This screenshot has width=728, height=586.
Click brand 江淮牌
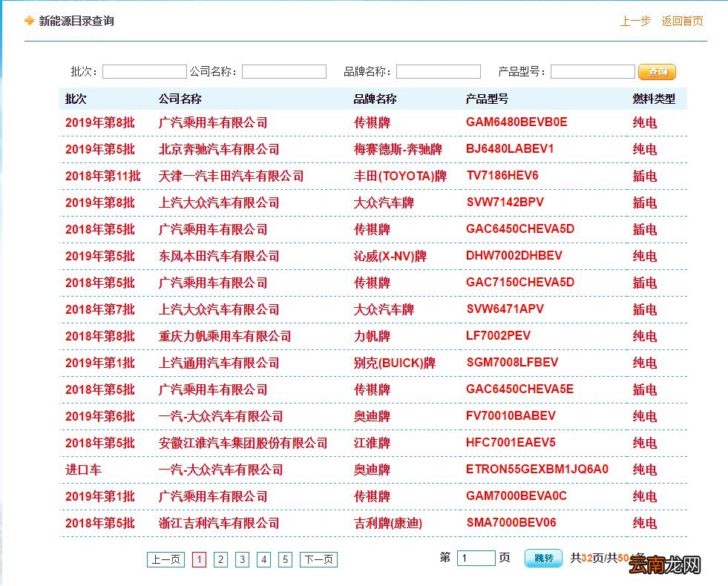tap(372, 443)
